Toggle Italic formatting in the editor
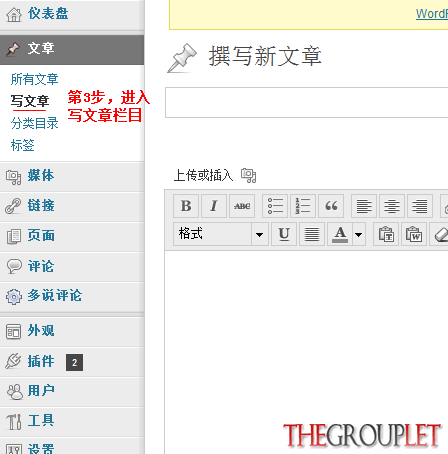This screenshot has height=454, width=448. [214, 206]
